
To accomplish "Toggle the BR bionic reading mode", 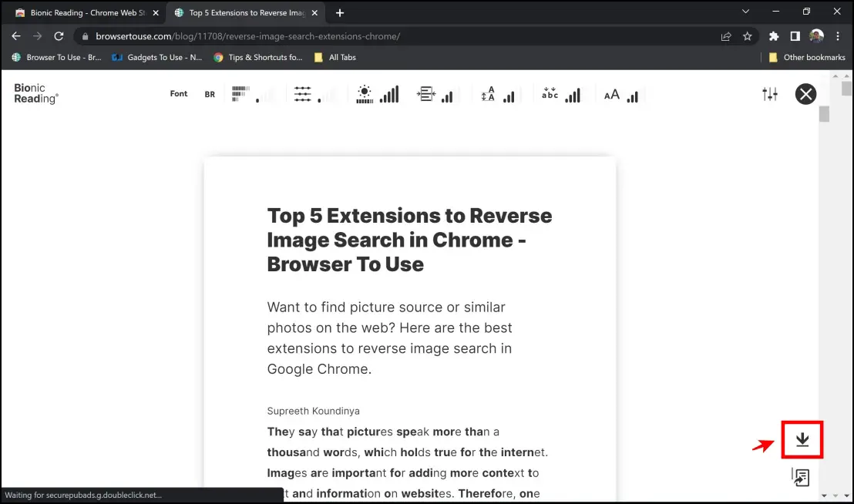I will tap(210, 94).
